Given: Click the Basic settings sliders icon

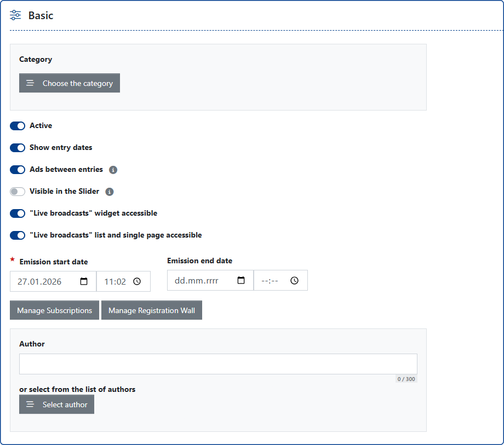Looking at the screenshot, I should click(x=16, y=15).
